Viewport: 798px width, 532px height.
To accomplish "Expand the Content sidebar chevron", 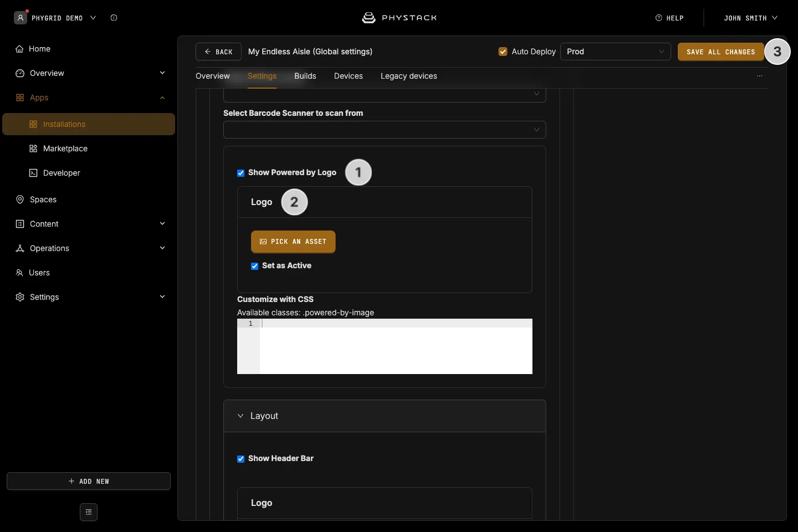I will point(162,223).
